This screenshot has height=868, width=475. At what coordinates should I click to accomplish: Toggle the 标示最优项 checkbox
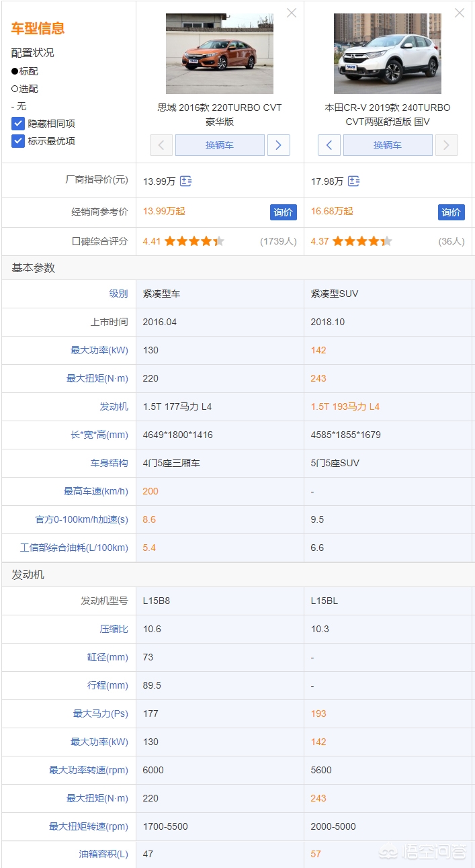(18, 141)
